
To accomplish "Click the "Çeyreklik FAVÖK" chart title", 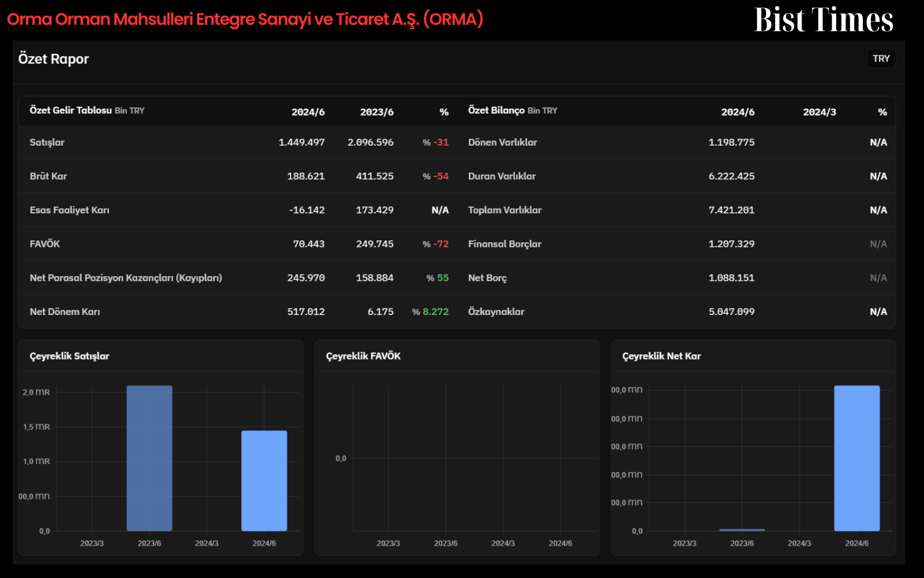I will point(363,356).
